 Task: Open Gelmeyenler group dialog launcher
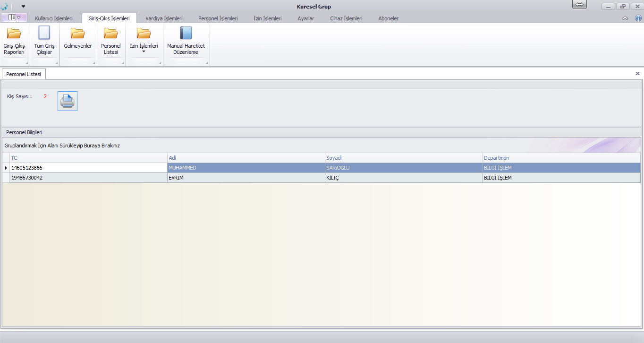coord(93,63)
